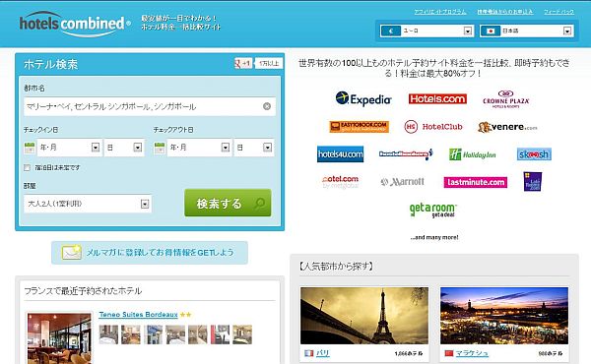Click the Marriott logo

(402, 182)
